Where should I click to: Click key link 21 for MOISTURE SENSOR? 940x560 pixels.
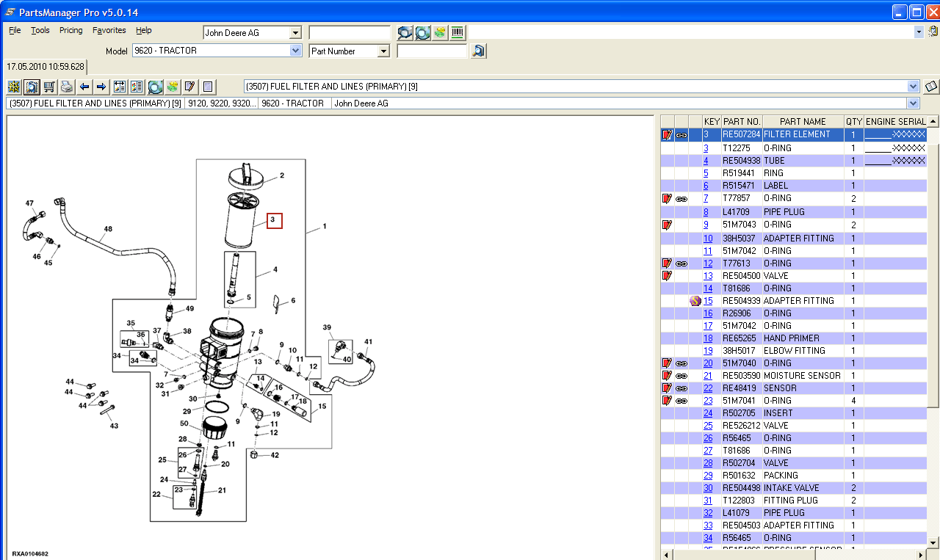[708, 376]
